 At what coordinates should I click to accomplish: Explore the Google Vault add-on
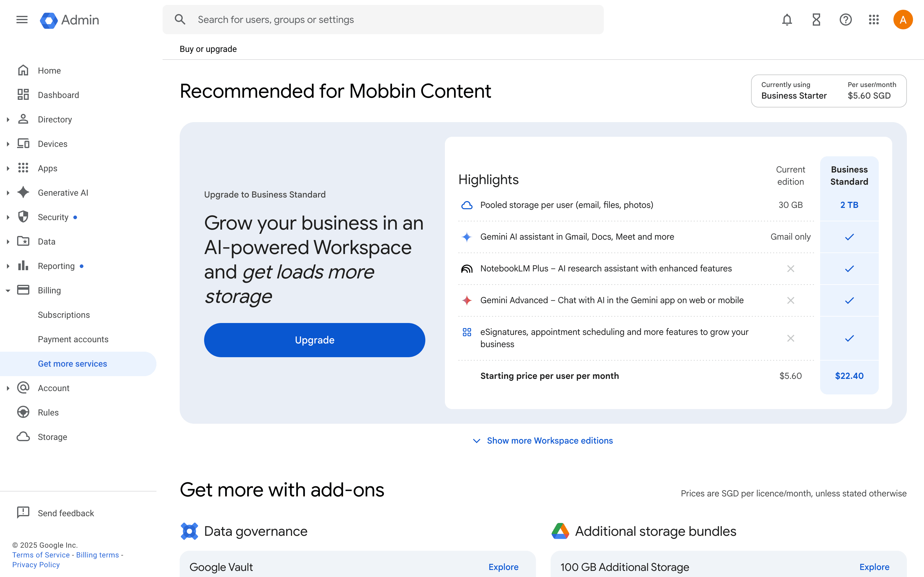[503, 567]
